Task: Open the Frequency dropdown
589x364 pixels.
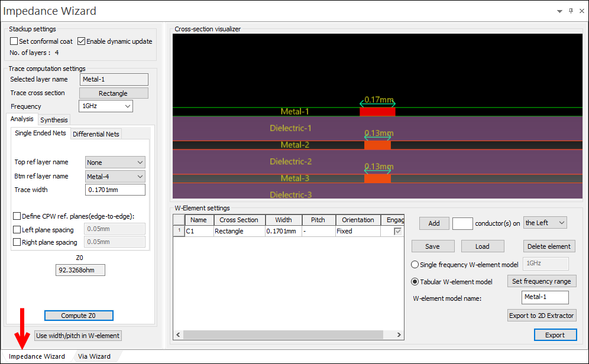Action: click(129, 106)
